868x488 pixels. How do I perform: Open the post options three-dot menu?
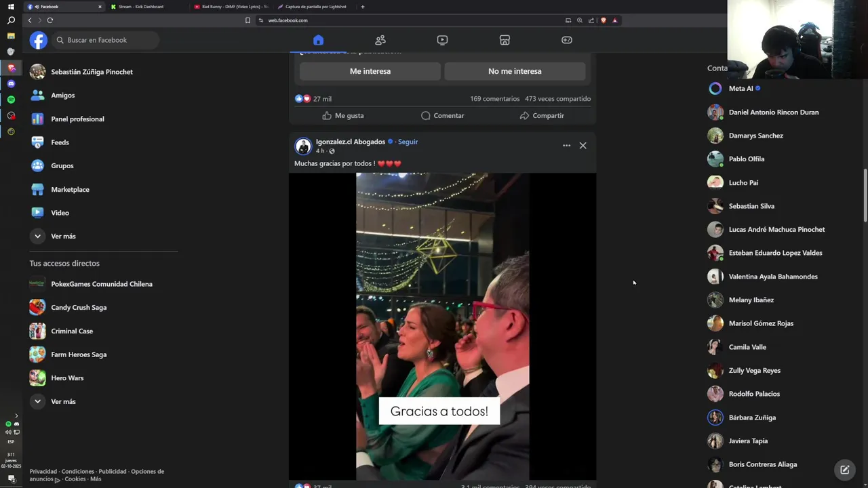pos(566,146)
